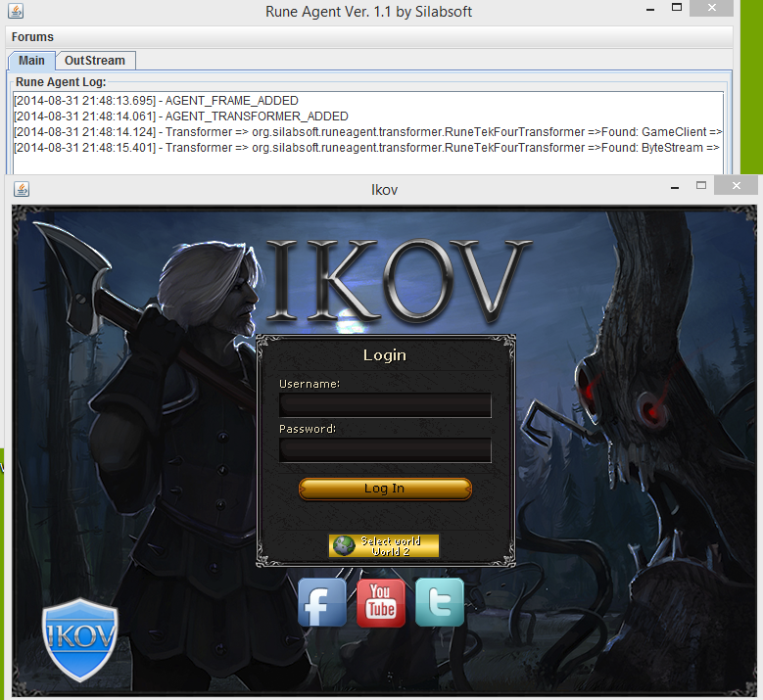Switch to the OutStream tab
The image size is (763, 700).
click(x=95, y=61)
